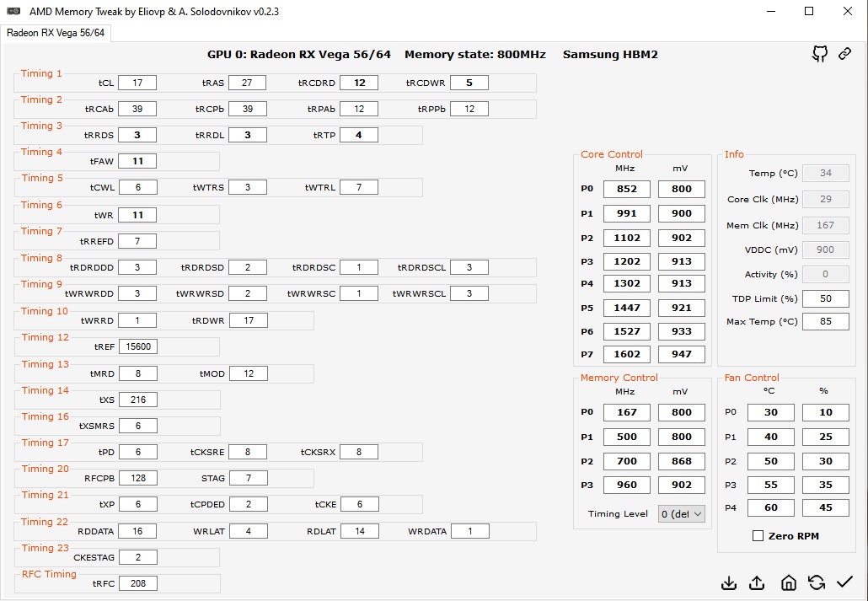Click Memory Control P0 MHz field
Viewport: 868px width, 601px height.
click(627, 412)
